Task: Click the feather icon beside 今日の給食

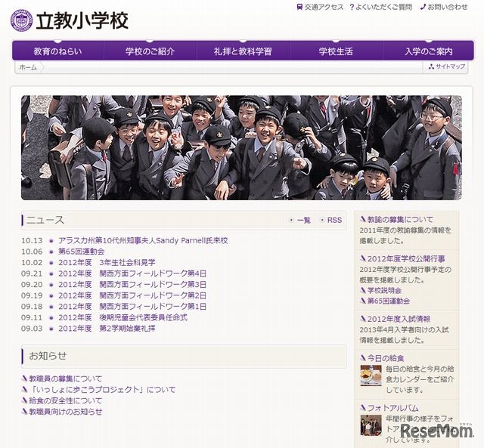Action: (363, 358)
